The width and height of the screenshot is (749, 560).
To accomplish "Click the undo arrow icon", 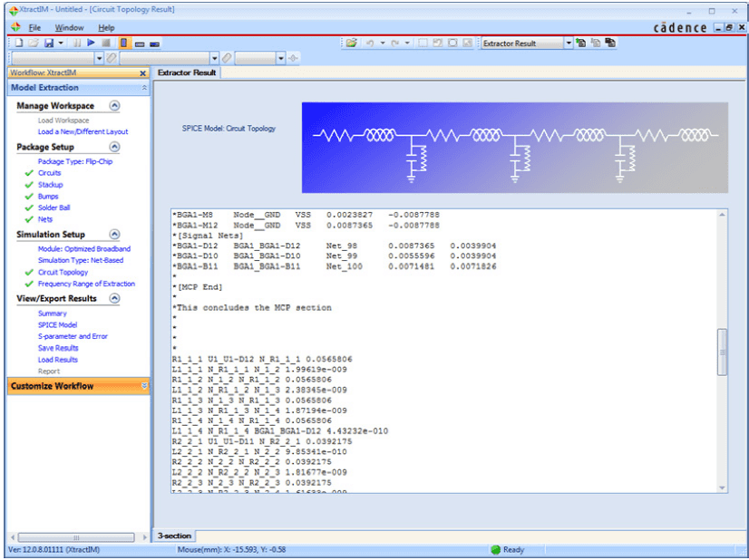I will 370,43.
